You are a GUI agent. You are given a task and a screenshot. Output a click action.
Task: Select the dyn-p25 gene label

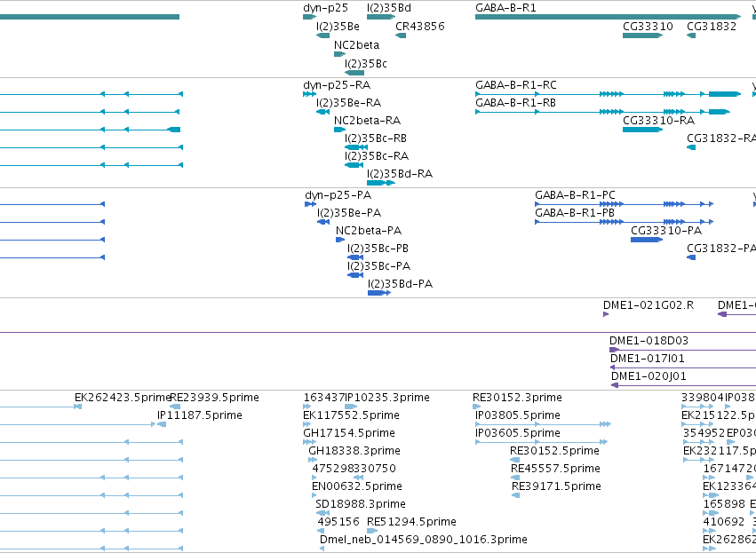325,8
